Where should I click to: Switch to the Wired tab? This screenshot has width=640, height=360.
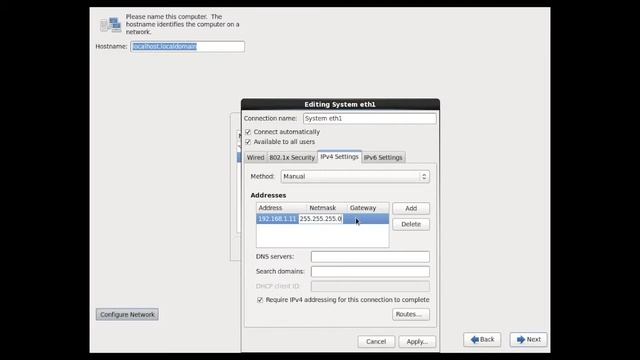click(x=256, y=158)
